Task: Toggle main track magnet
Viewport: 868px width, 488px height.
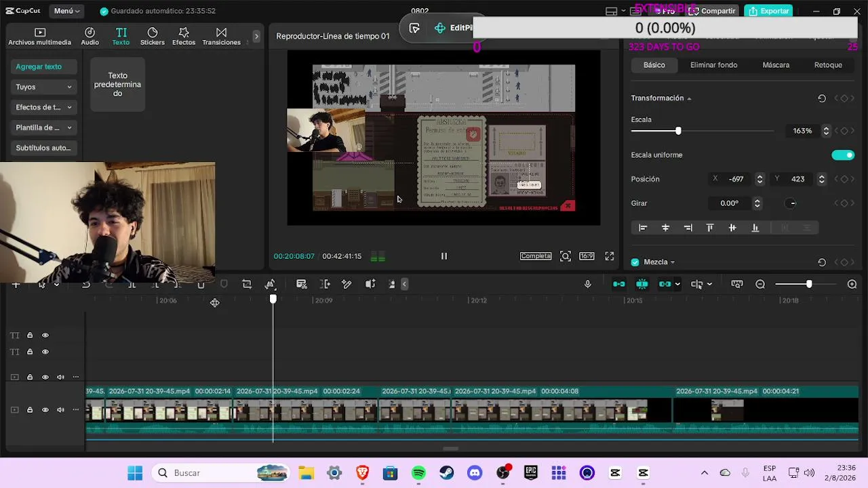Action: tap(619, 284)
